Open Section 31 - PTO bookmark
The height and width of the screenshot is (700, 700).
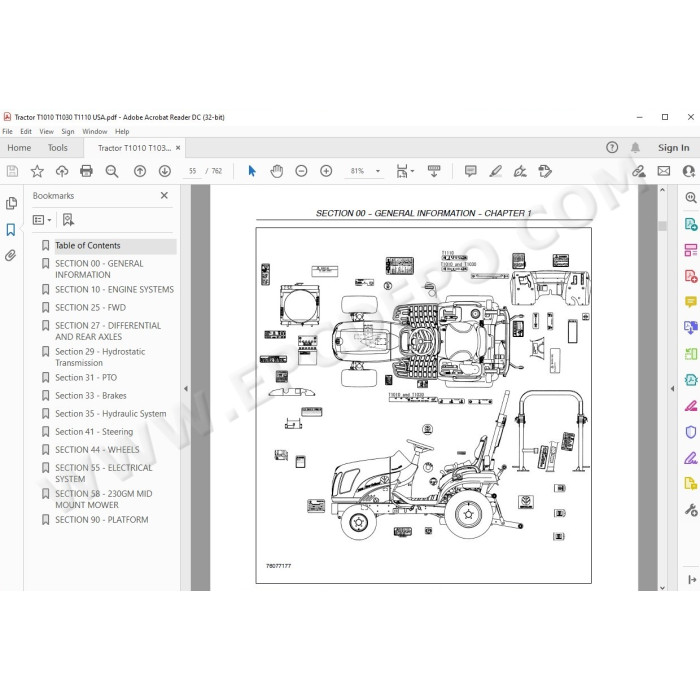click(x=86, y=378)
